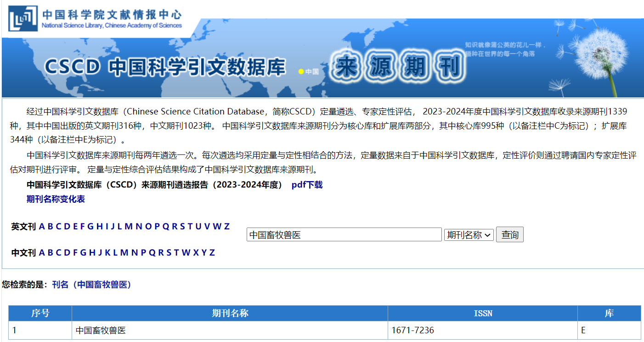The image size is (644, 342).
Task: Select letter E in the 英文刊 row
Action: click(x=75, y=227)
